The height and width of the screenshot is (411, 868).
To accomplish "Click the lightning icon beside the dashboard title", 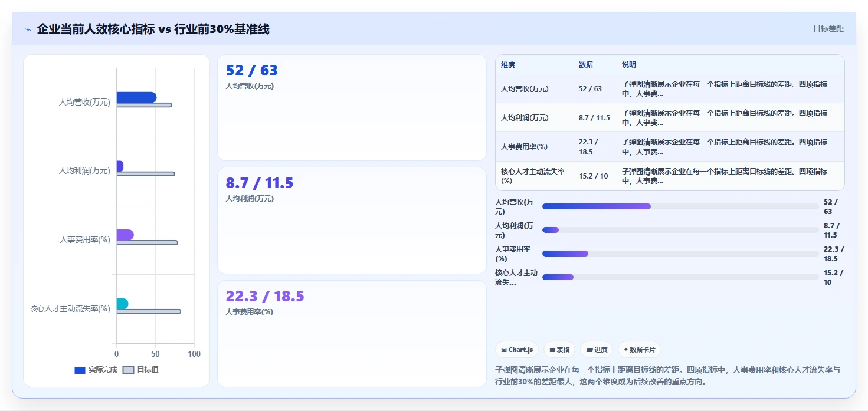I will tap(28, 29).
